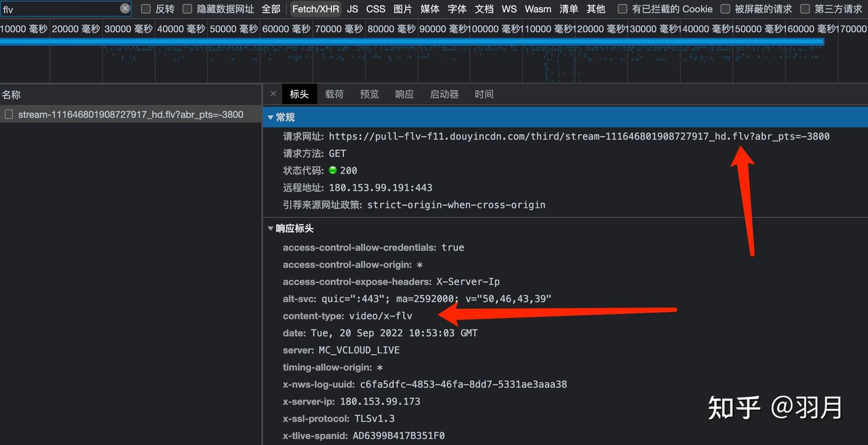
Task: Filter requests by 媒体 type
Action: [x=430, y=8]
